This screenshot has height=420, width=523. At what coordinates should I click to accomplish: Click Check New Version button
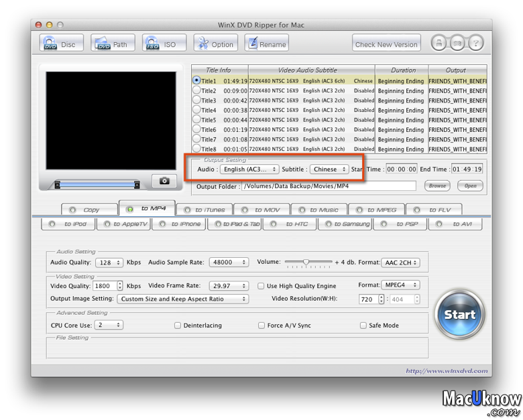[x=386, y=44]
